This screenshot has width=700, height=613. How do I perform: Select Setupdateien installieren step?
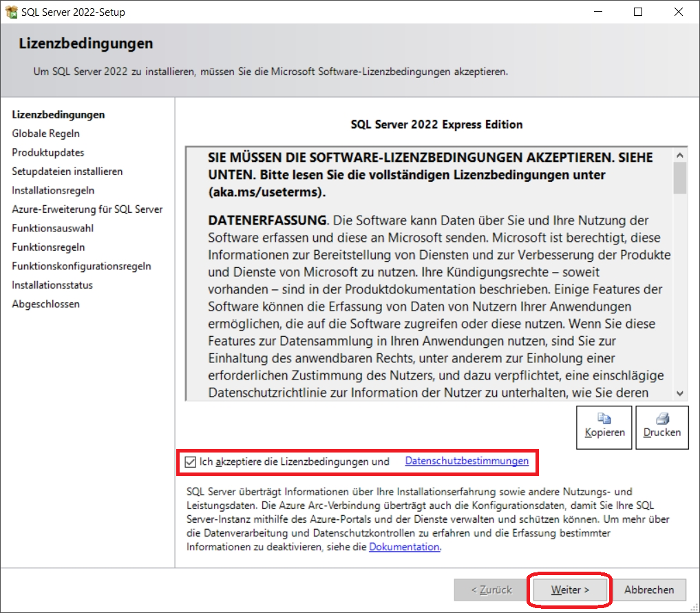[67, 172]
